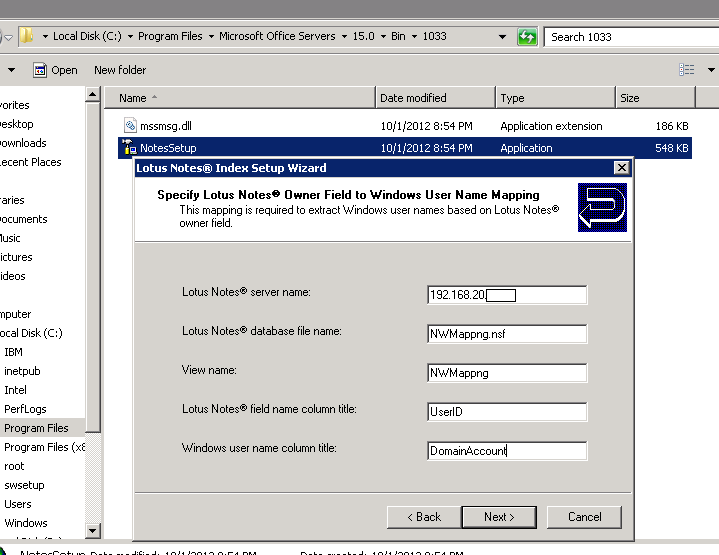Viewport: 719px width, 555px height.
Task: Click the change view icon in toolbar
Action: [686, 70]
